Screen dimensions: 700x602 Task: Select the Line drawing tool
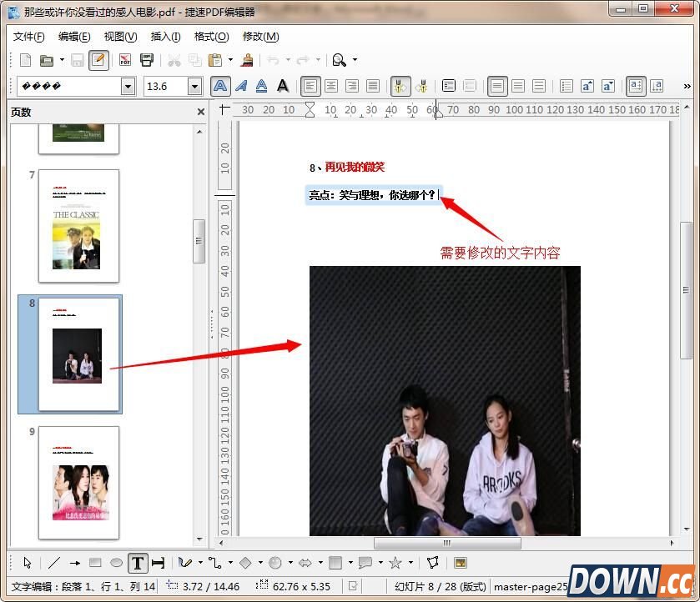tap(53, 563)
